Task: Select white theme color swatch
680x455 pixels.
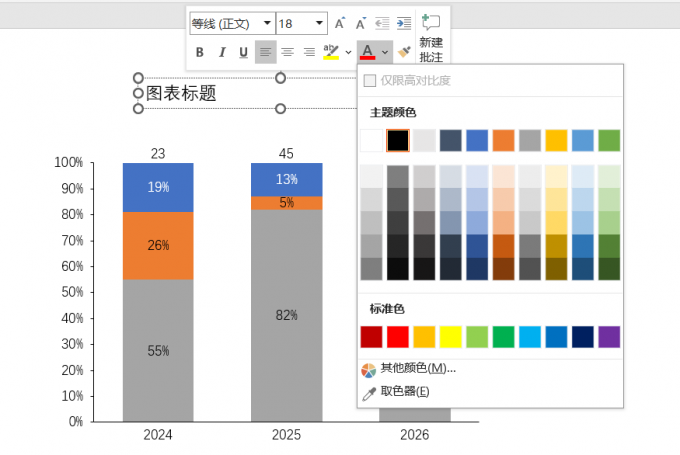Action: pyautogui.click(x=371, y=141)
